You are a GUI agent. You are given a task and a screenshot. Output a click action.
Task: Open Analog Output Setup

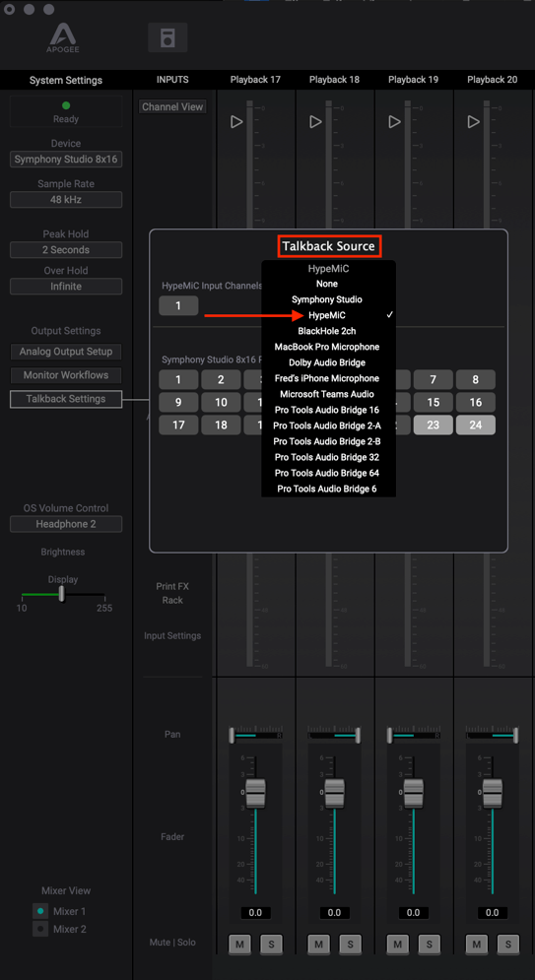click(x=66, y=352)
